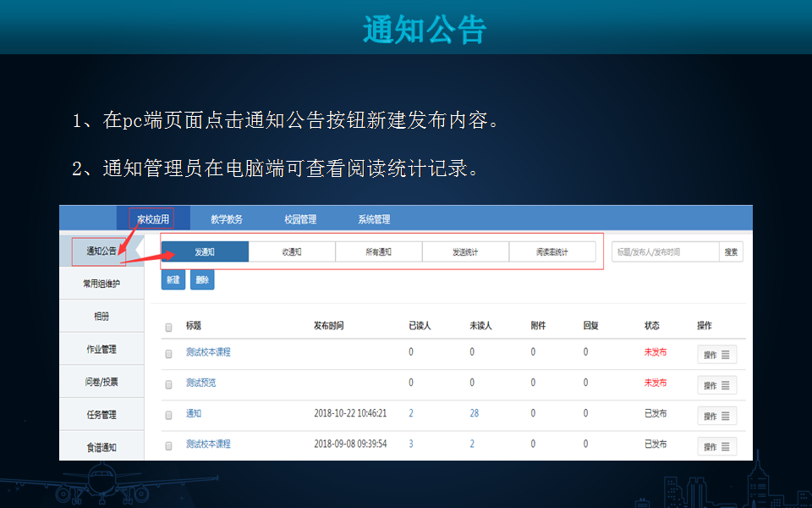Open the unpublished 测试校本课程 title link

(208, 352)
